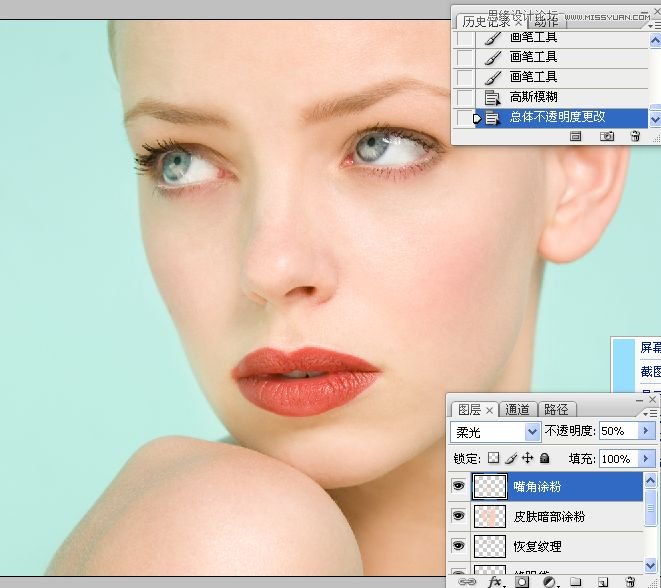Click the current history state marker arrow

pos(477,118)
